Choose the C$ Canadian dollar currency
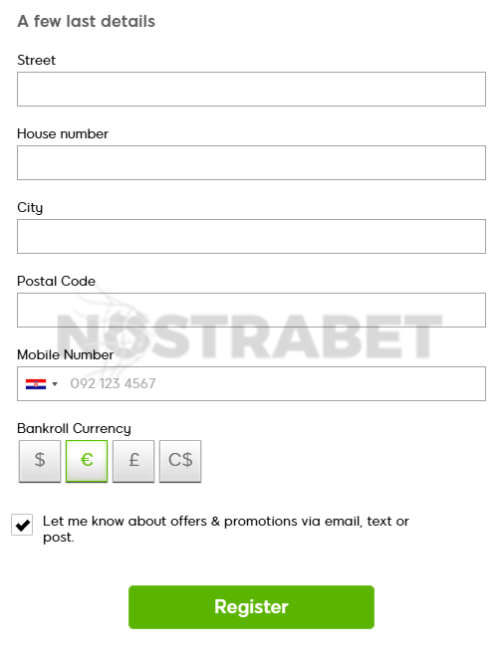The width and height of the screenshot is (500, 662). (x=180, y=461)
